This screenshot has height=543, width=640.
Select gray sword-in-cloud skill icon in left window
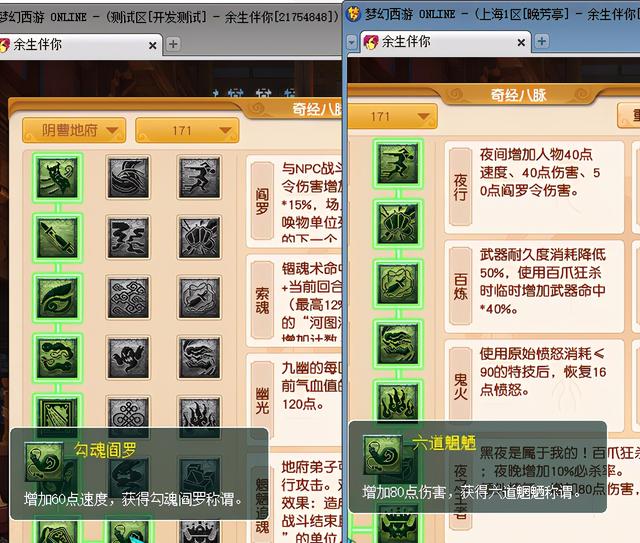(199, 298)
